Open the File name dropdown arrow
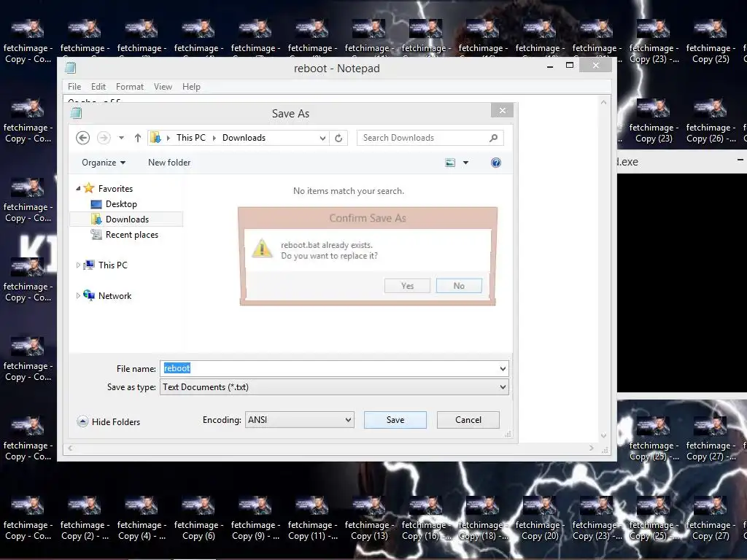Screen dimensions: 747x560 click(x=503, y=368)
